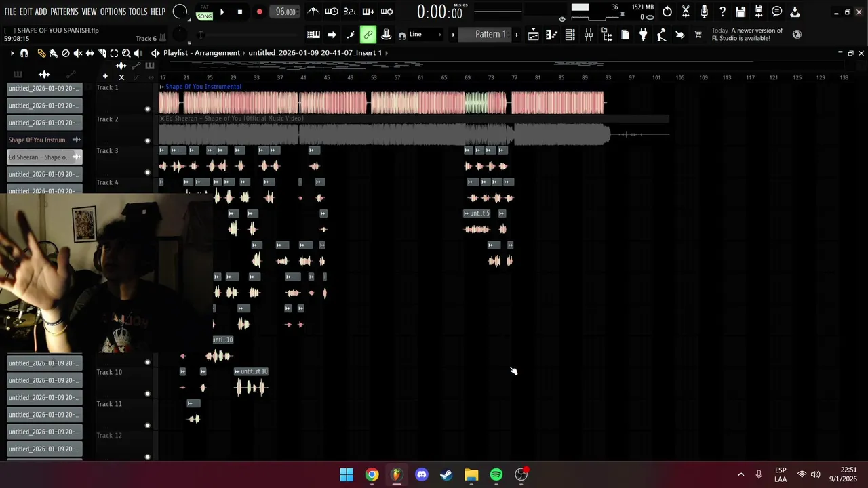Image resolution: width=868 pixels, height=488 pixels.
Task: Open the audio editor scissors icon
Action: (686, 12)
